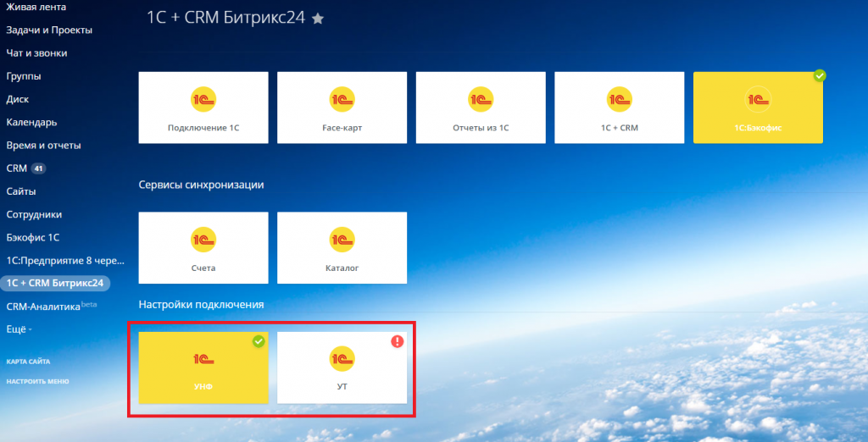The height and width of the screenshot is (442, 868).
Task: Click 1C logo on Face-карт tile
Action: coord(342,100)
